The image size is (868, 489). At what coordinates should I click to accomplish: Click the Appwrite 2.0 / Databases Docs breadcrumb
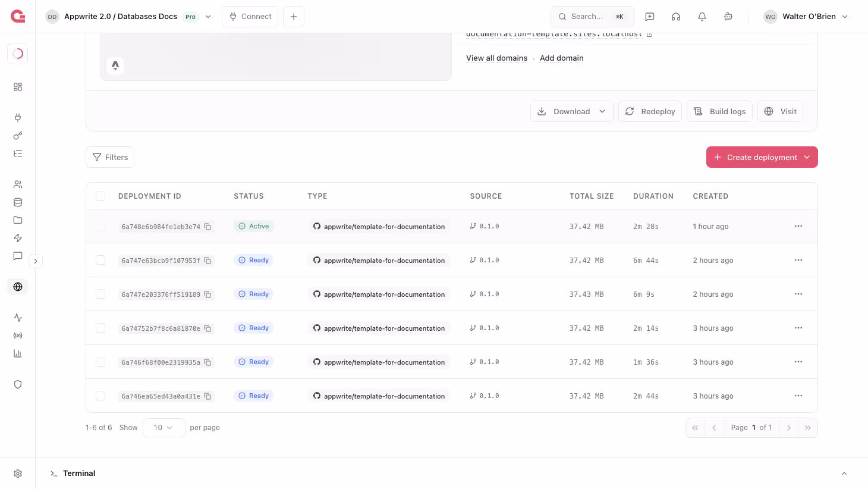[121, 17]
